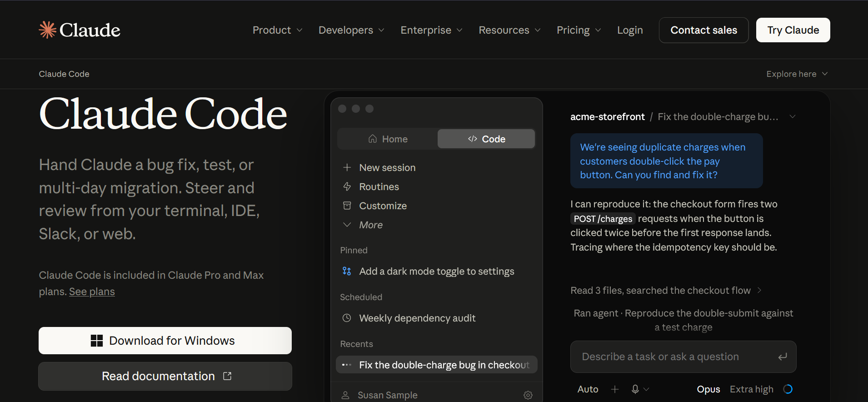The height and width of the screenshot is (402, 868).
Task: Click the plus icon beside New session
Action: [x=347, y=167]
